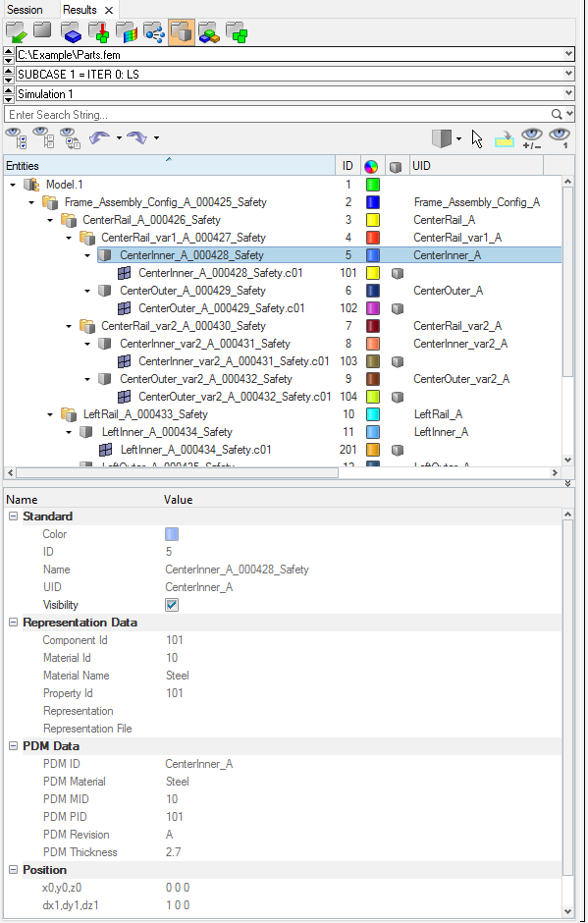Image resolution: width=588 pixels, height=923 pixels.
Task: Collapse the CenterRail_var2_A_000430_Safety node
Action: pyautogui.click(x=69, y=326)
